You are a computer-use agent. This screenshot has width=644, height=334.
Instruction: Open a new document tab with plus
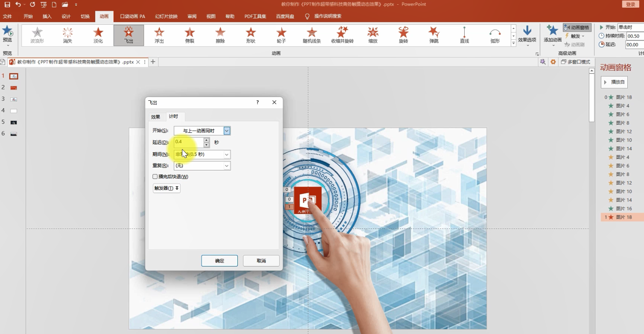click(x=153, y=62)
